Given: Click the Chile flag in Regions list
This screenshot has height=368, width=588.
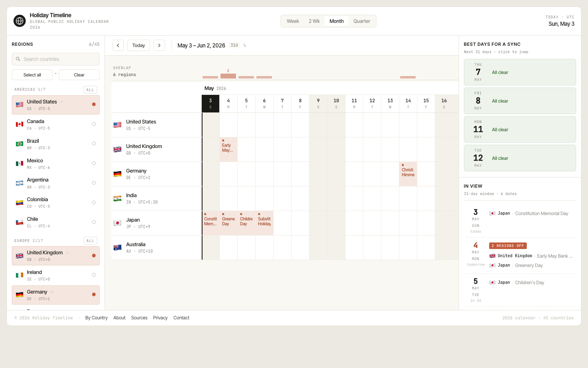Looking at the screenshot, I should (x=20, y=222).
